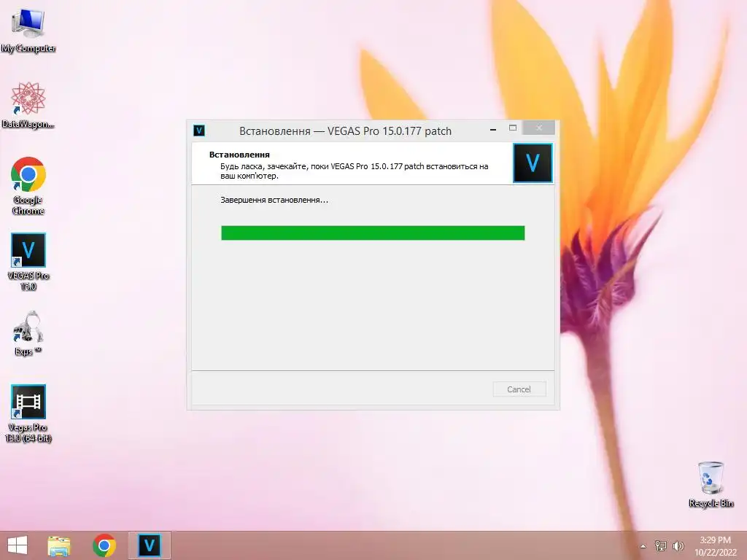Screen dimensions: 747x560
Task: Maximize the VEGAS Pro patch installer window
Action: tap(513, 128)
